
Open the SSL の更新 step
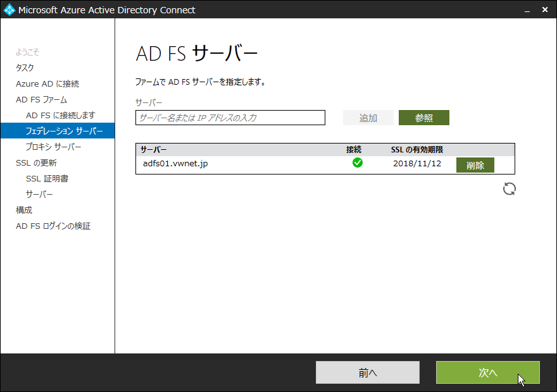(36, 163)
